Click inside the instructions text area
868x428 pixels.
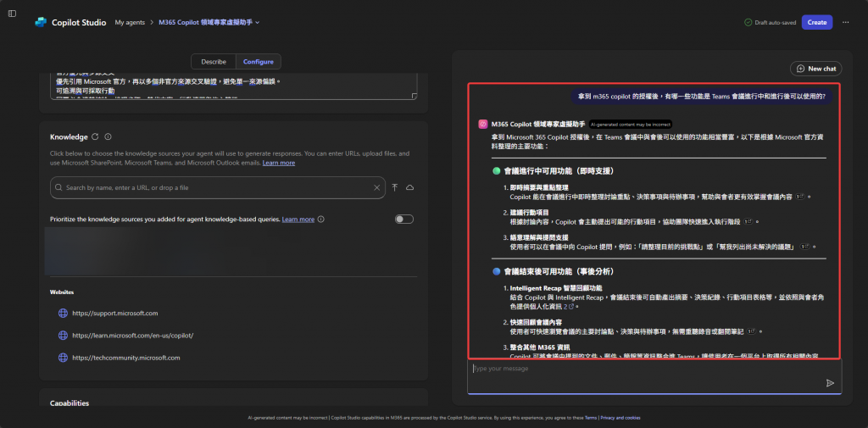click(233, 86)
